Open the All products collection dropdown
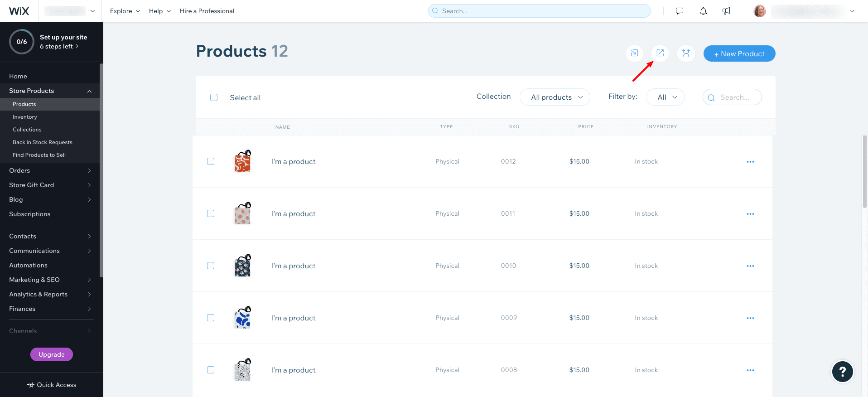 [x=555, y=97]
